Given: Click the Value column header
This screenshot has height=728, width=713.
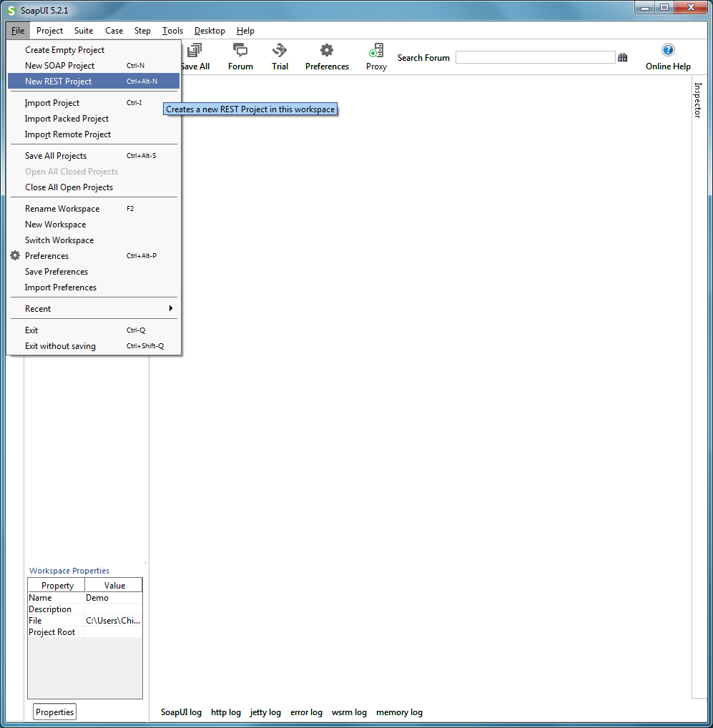Looking at the screenshot, I should (x=114, y=585).
